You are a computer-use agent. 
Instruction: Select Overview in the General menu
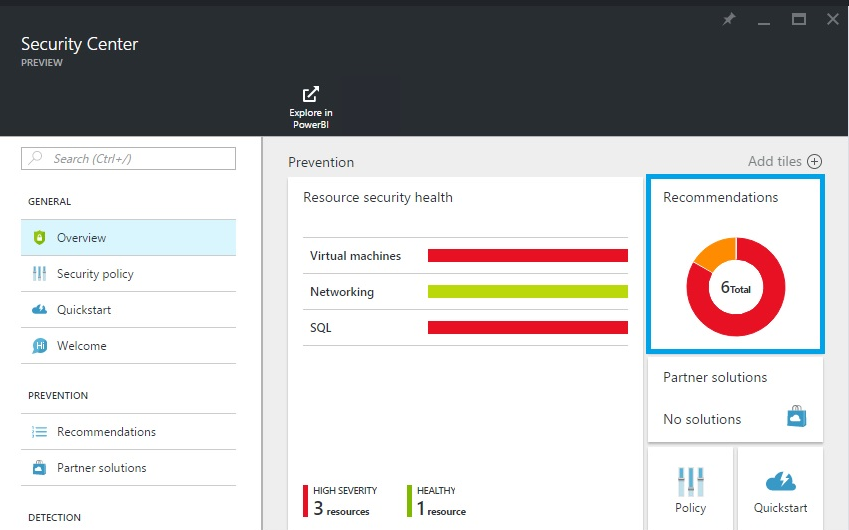point(82,238)
